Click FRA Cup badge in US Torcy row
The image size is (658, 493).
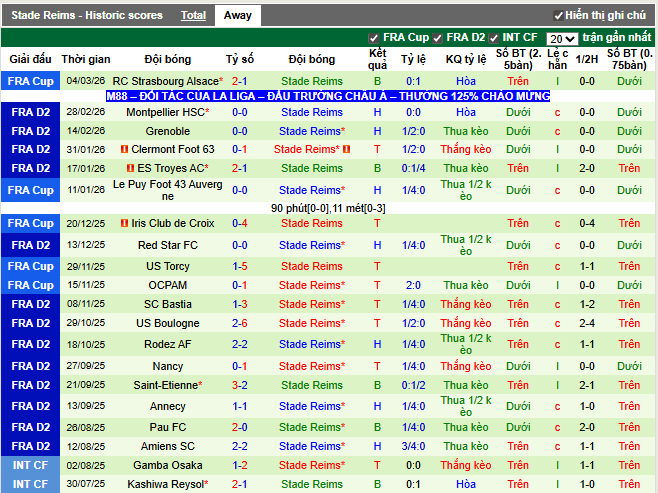click(x=30, y=266)
